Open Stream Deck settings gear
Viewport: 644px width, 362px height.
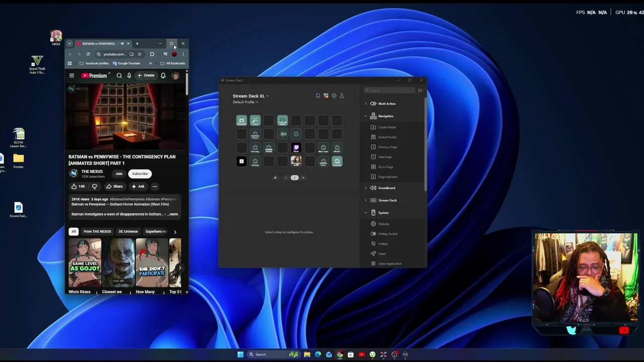tap(334, 96)
